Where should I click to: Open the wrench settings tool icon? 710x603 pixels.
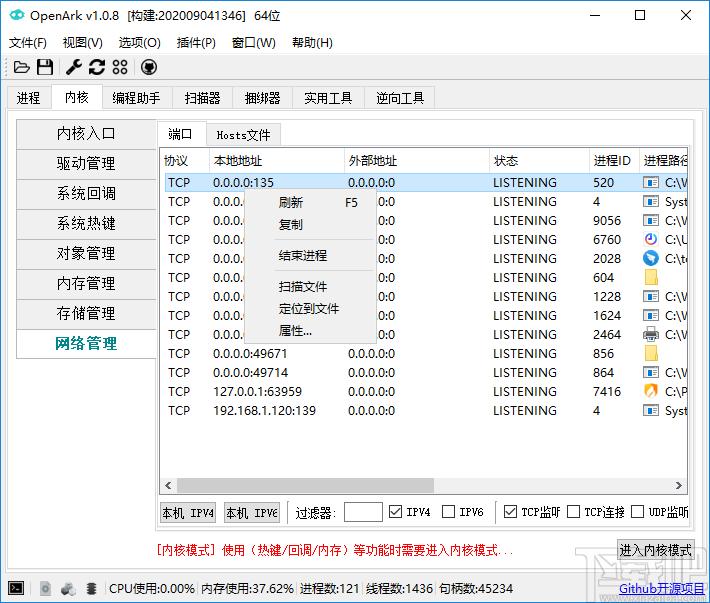coord(73,67)
